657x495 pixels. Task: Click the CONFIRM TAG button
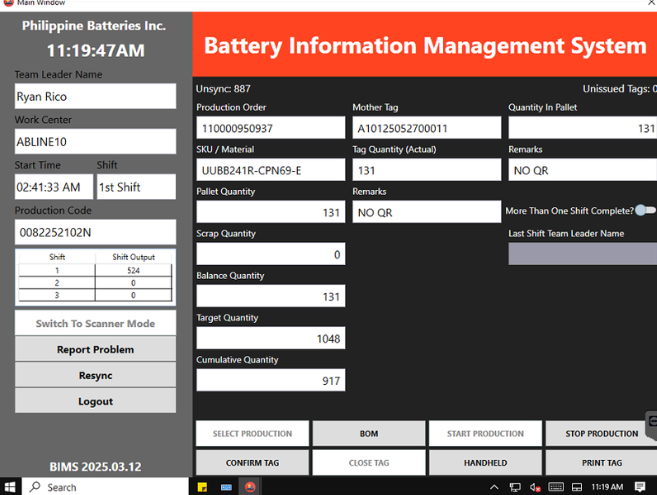coord(252,463)
